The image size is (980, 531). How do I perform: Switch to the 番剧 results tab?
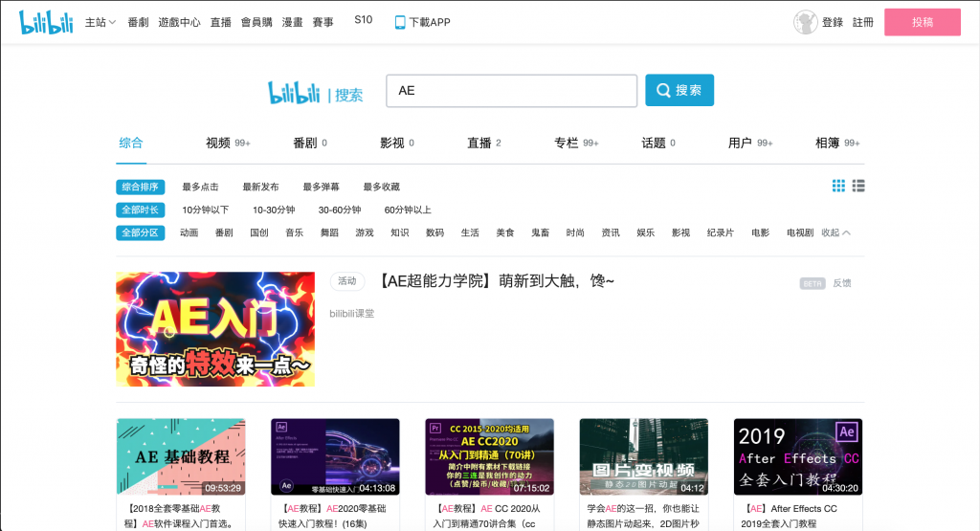click(310, 144)
